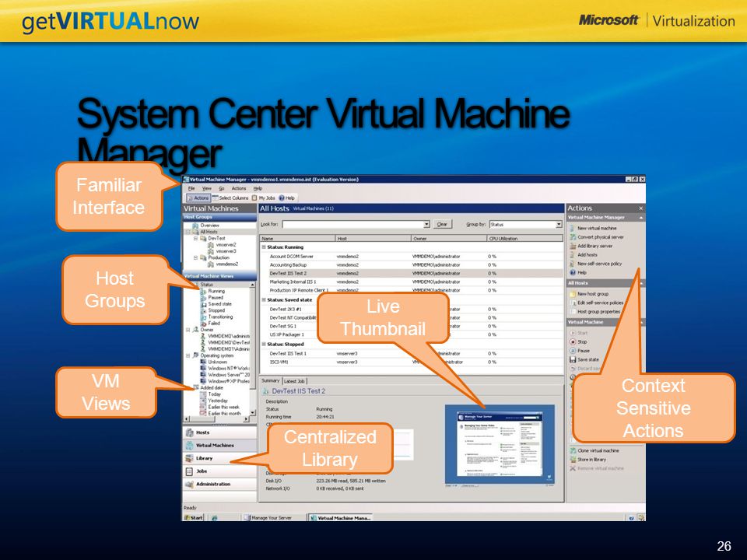Click the New host group icon
Screen dimensions: 747x560
pos(573,294)
